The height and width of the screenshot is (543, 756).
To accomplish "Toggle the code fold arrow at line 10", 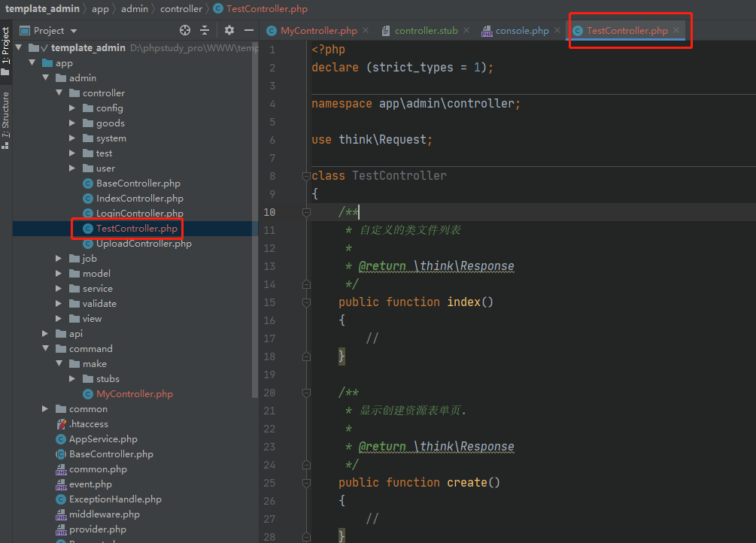I will [x=305, y=212].
